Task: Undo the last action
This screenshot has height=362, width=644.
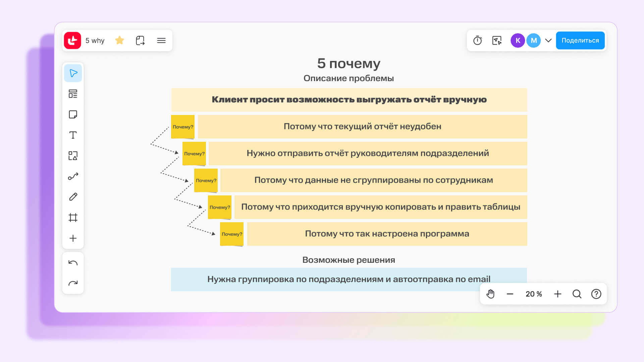Action: point(73,263)
